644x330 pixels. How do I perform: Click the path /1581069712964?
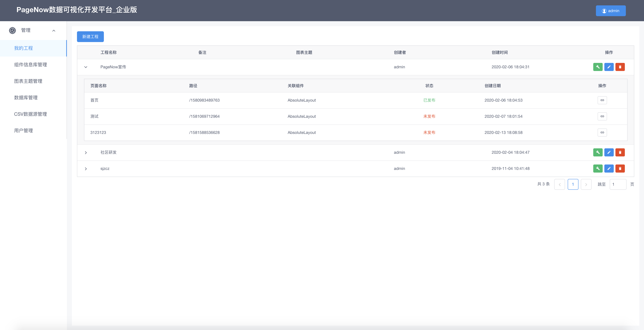pyautogui.click(x=204, y=116)
